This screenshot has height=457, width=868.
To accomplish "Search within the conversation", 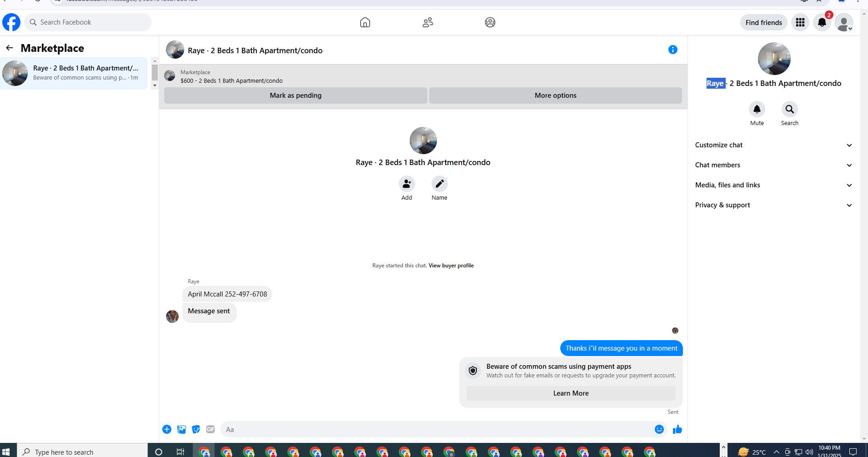I will click(790, 109).
